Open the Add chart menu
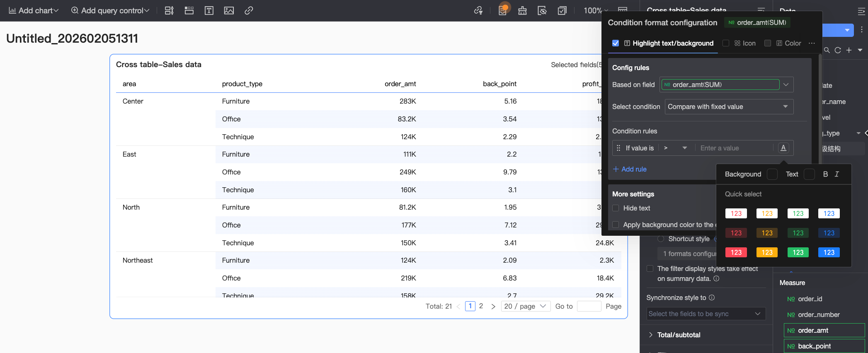 pyautogui.click(x=34, y=11)
